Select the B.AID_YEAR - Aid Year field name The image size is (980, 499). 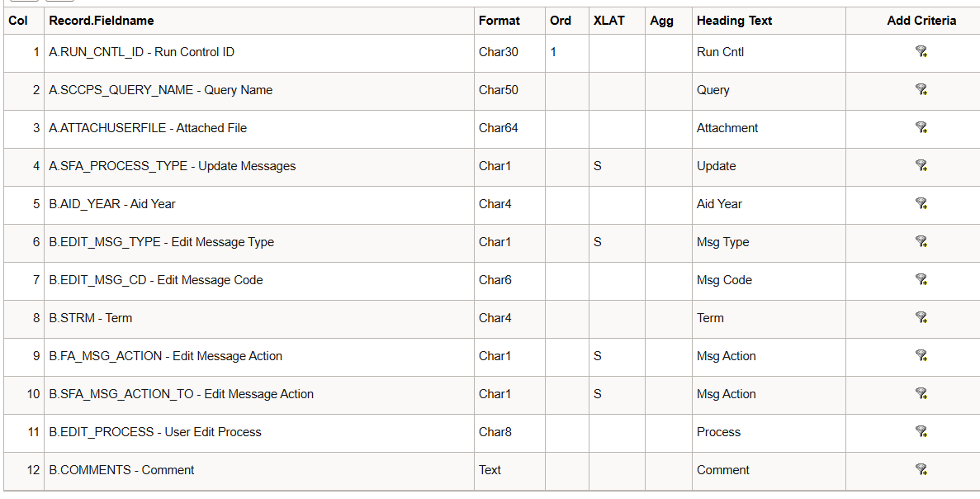pos(112,204)
